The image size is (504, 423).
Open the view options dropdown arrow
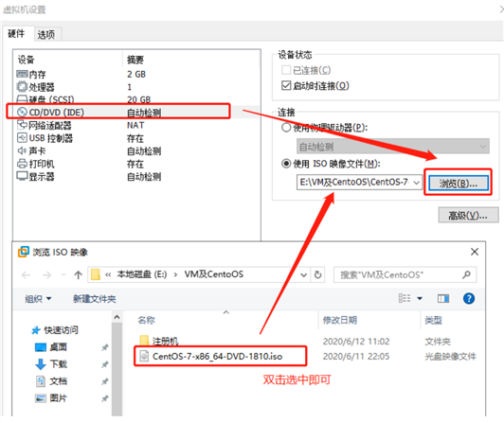point(420,298)
